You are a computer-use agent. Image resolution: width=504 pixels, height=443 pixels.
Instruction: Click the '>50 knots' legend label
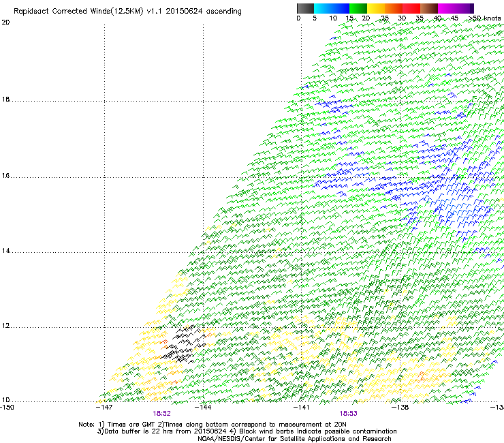484,18
